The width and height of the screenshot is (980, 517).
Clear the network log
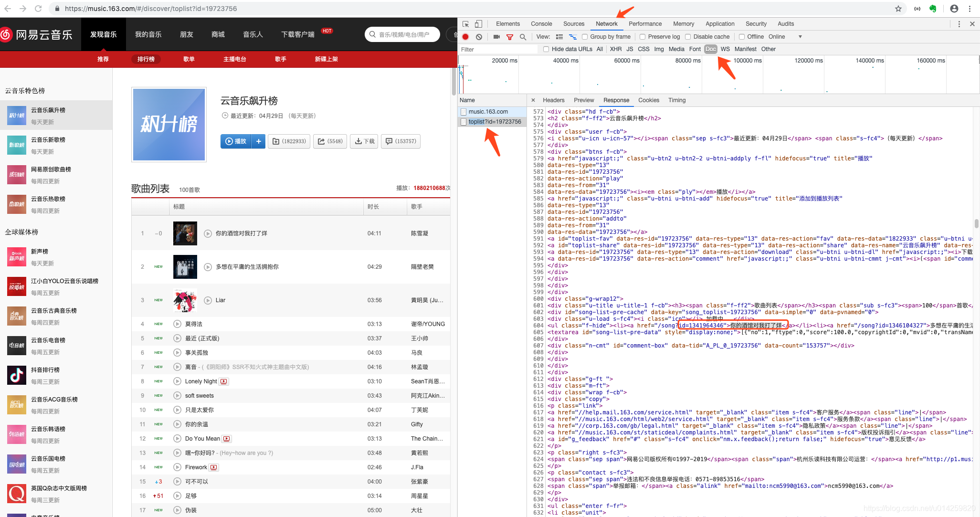479,37
